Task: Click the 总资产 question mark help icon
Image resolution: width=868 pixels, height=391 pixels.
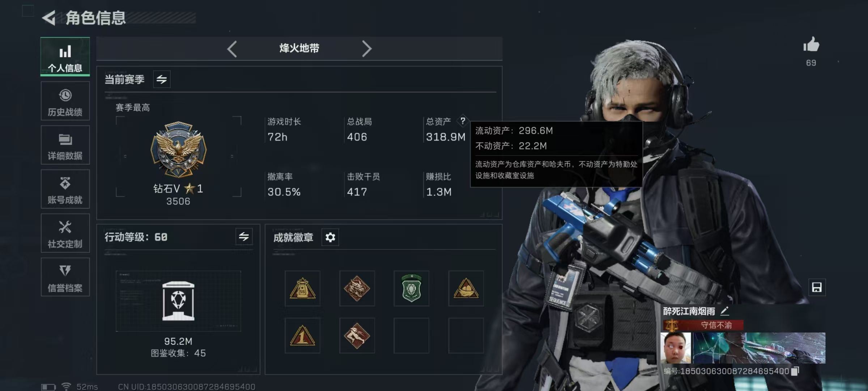Action: point(463,121)
